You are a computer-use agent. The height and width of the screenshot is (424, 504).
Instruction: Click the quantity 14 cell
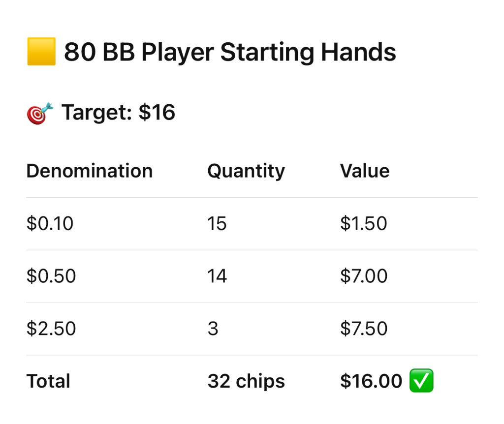coord(217,276)
